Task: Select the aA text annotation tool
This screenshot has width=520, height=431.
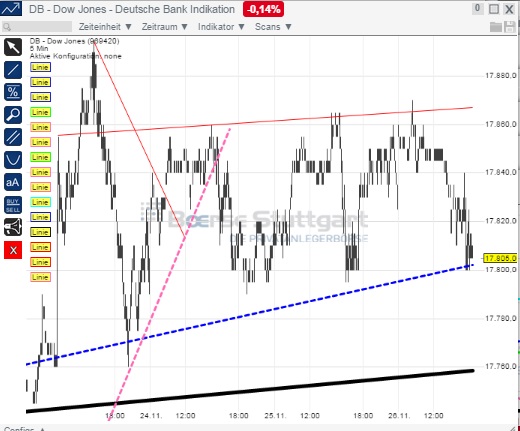Action: click(x=13, y=182)
